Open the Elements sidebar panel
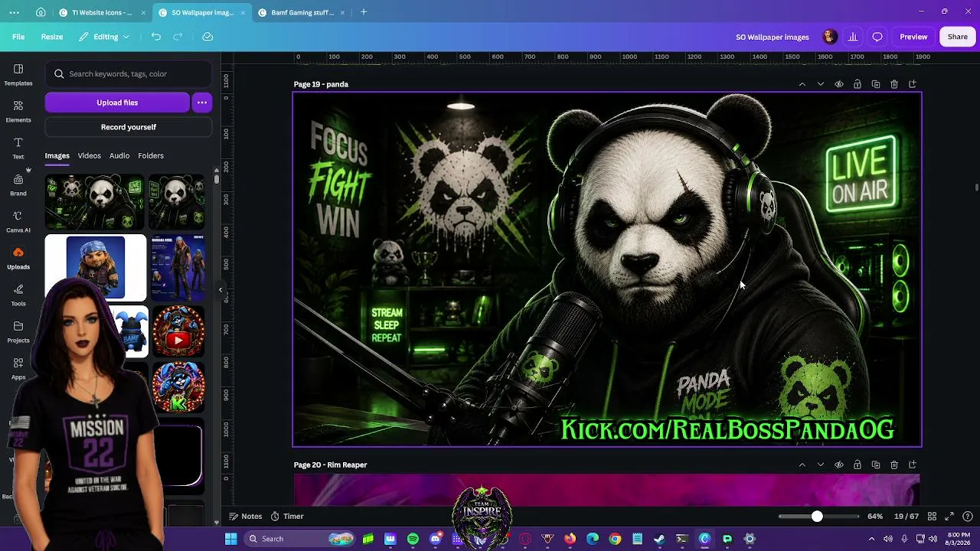Image resolution: width=980 pixels, height=551 pixels. point(18,111)
